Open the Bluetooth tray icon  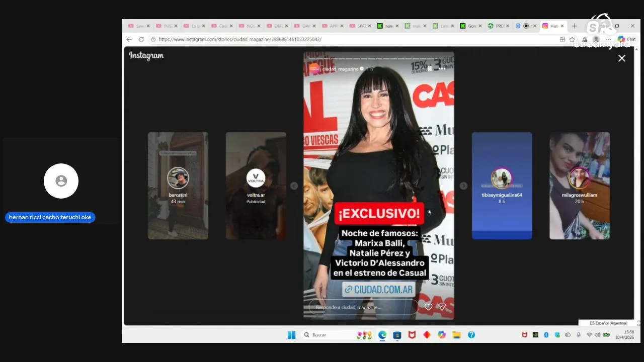546,335
